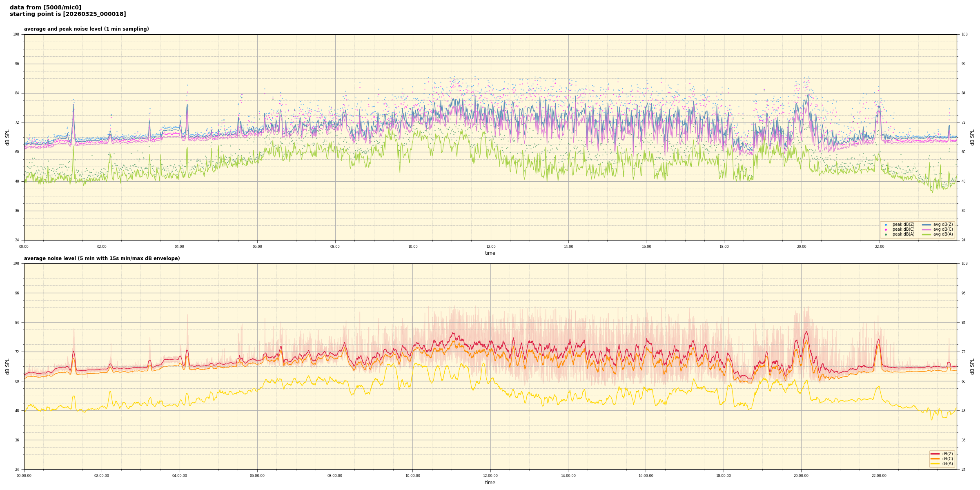Click the 20:00 tick on top chart time axis
Screen dimensions: 980x490
point(802,247)
